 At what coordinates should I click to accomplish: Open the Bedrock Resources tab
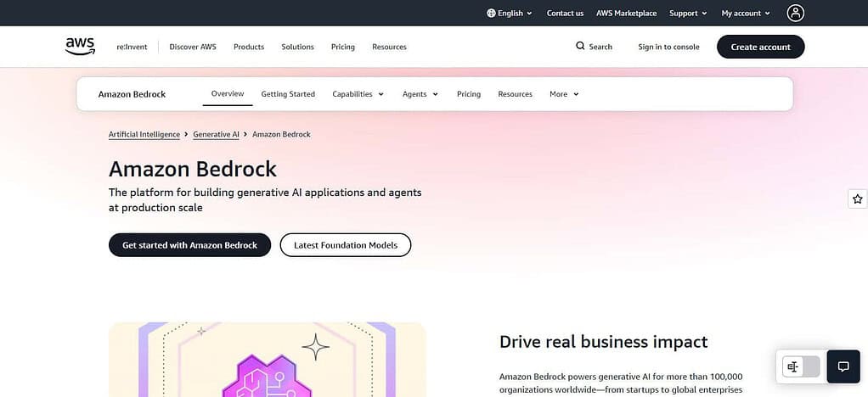pos(515,94)
